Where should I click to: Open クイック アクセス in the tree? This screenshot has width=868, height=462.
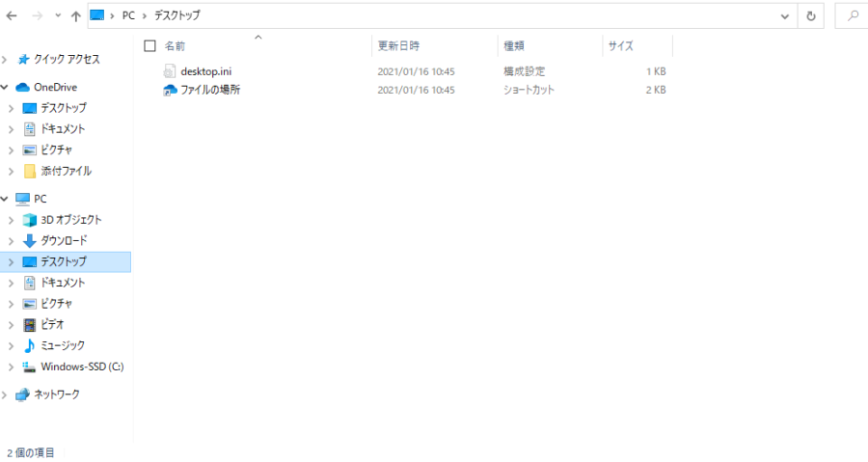[67, 59]
